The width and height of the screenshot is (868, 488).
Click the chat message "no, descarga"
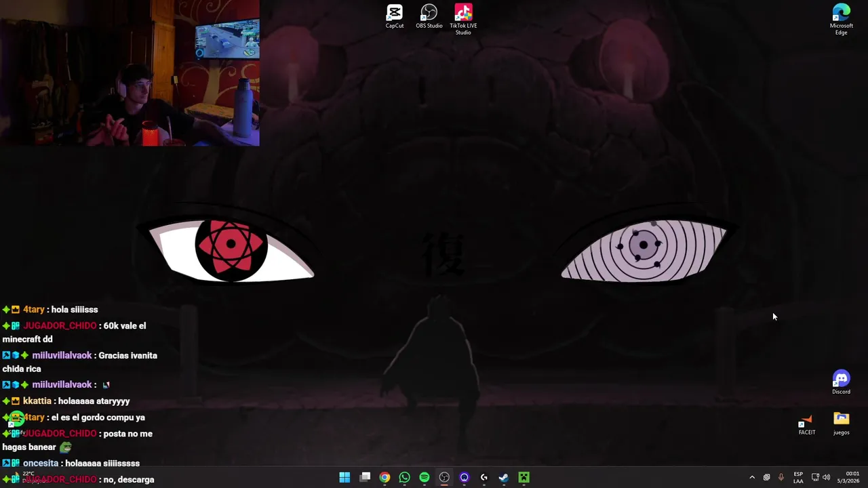(129, 480)
